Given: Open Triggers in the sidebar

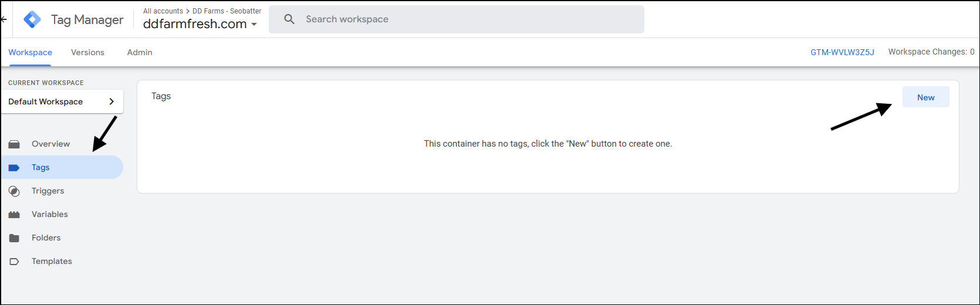Looking at the screenshot, I should pyautogui.click(x=62, y=191).
